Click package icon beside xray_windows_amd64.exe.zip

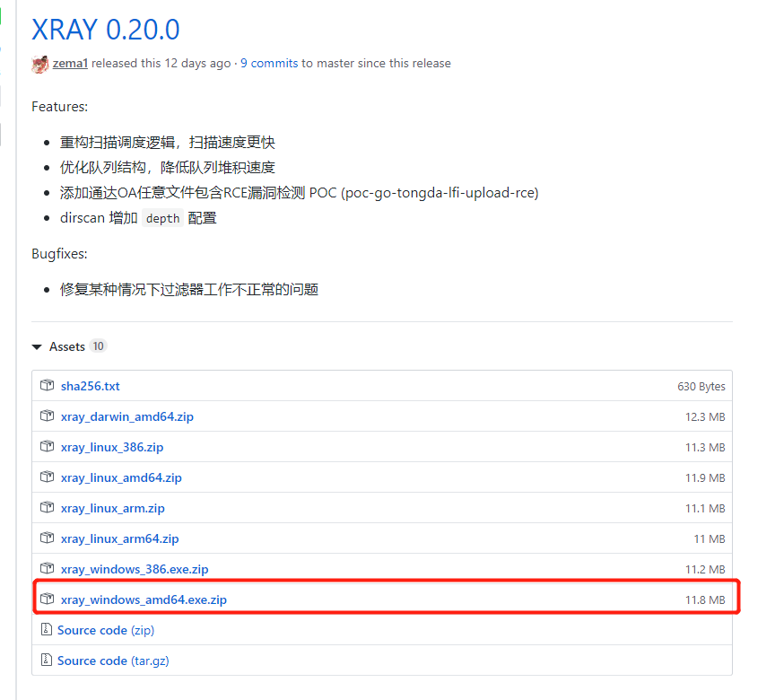click(x=47, y=599)
